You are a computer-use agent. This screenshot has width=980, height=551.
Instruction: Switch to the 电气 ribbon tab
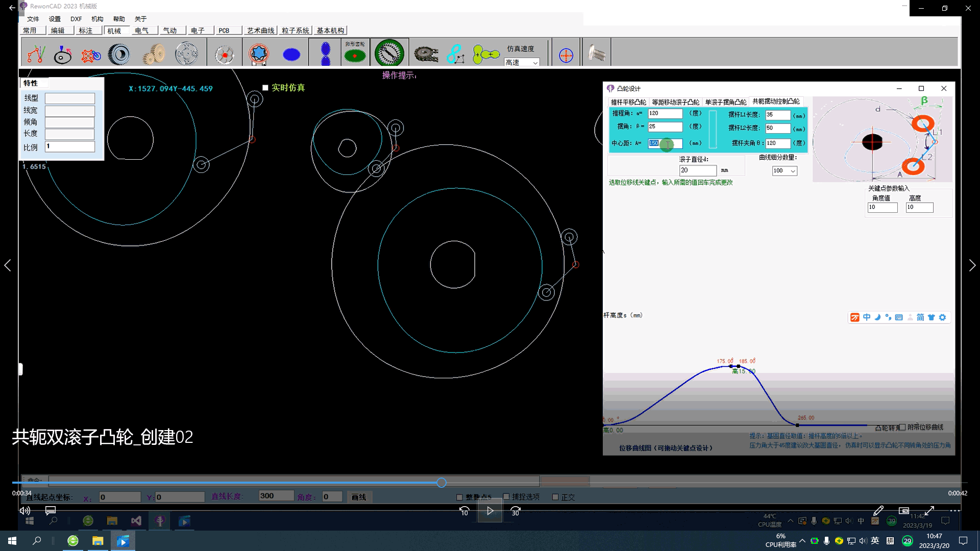[x=141, y=31]
